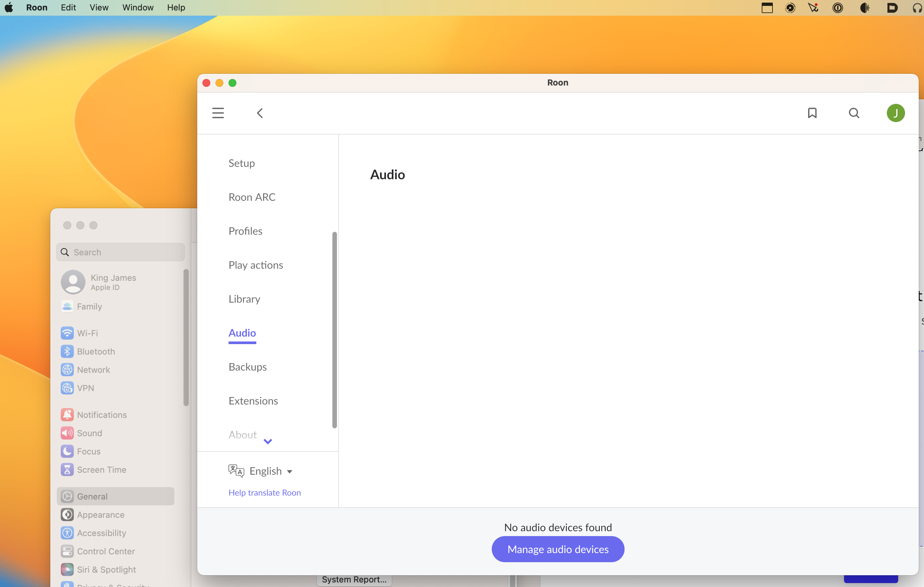Screen dimensions: 924x587
Task: Click the back arrow in Roon
Action: (260, 113)
